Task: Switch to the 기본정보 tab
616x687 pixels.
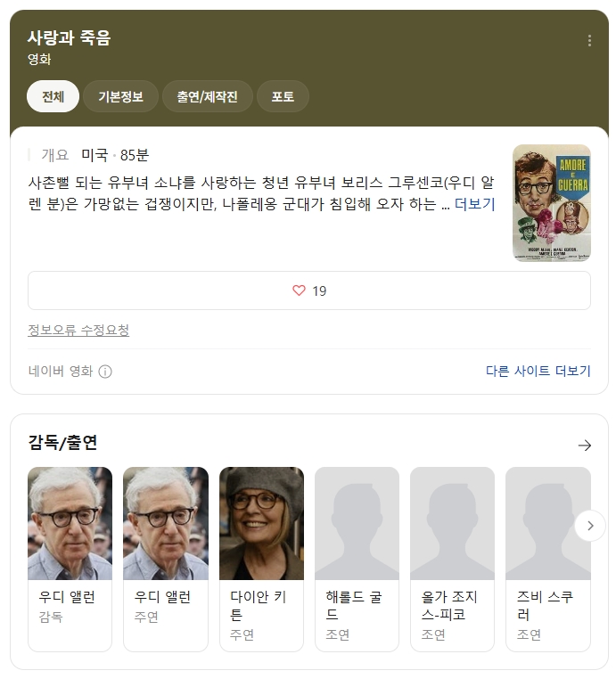Action: click(120, 96)
